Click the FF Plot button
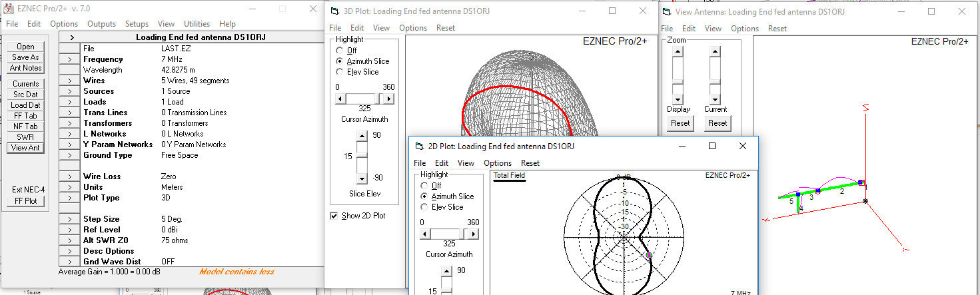Image resolution: width=980 pixels, height=295 pixels. pyautogui.click(x=26, y=200)
